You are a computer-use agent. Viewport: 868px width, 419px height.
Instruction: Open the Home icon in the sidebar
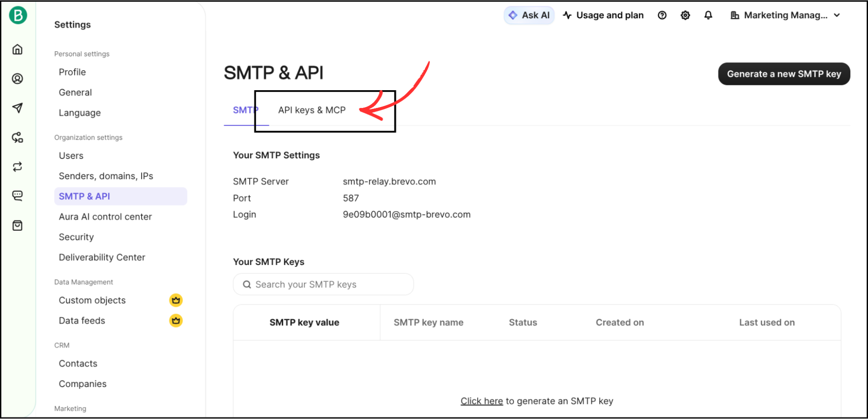pyautogui.click(x=17, y=49)
